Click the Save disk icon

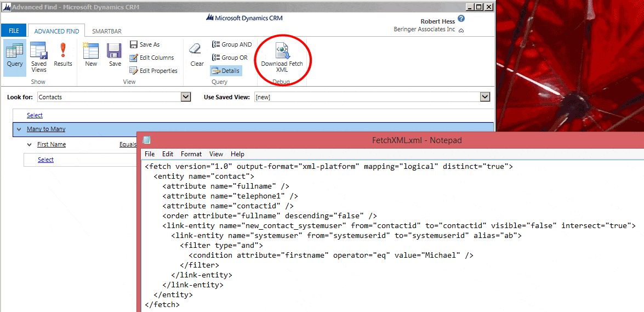pos(115,55)
